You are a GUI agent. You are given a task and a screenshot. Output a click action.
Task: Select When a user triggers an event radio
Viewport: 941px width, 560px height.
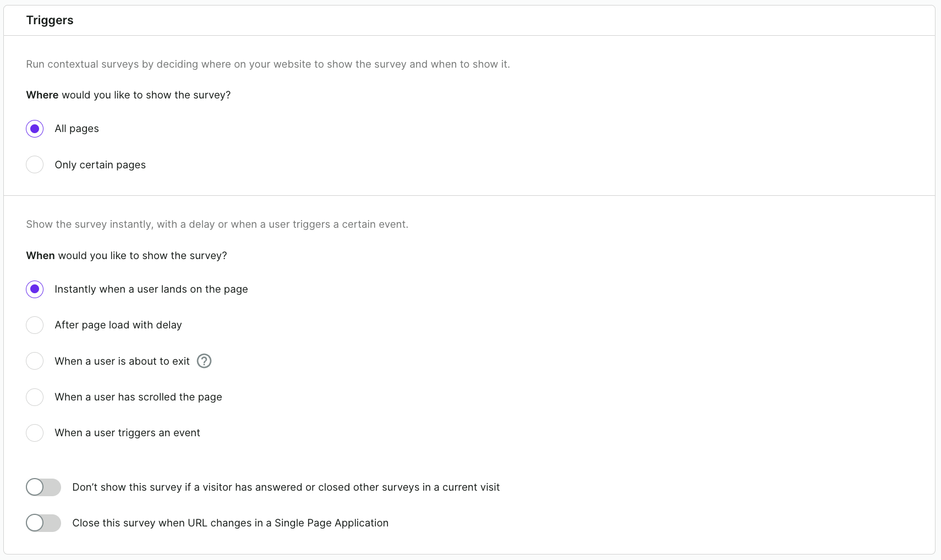35,433
